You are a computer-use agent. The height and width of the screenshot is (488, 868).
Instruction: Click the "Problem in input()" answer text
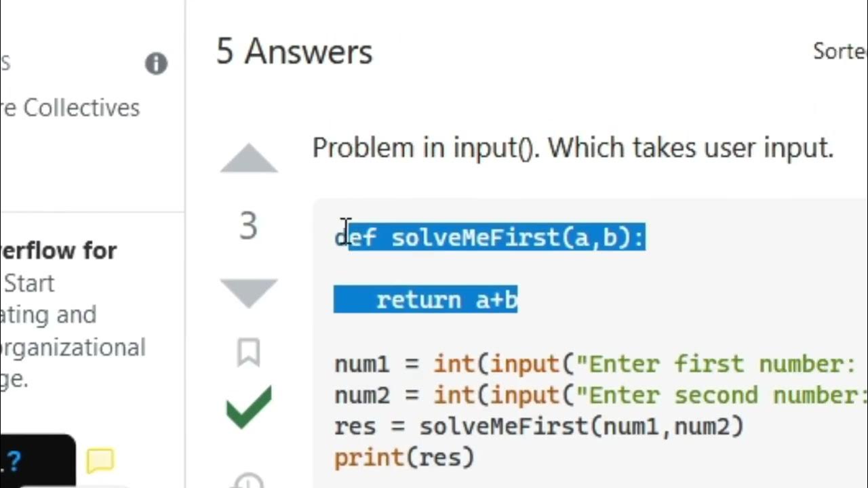572,148
